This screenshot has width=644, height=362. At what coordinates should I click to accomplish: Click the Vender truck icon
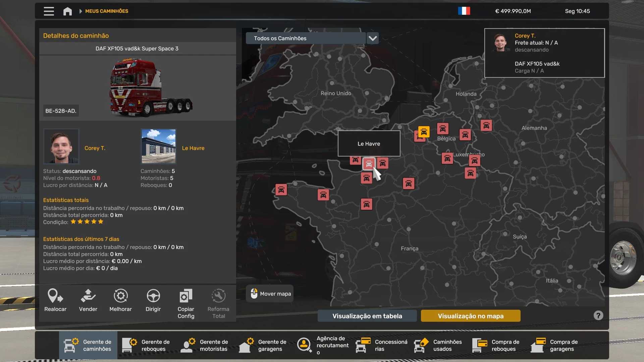[x=88, y=296]
